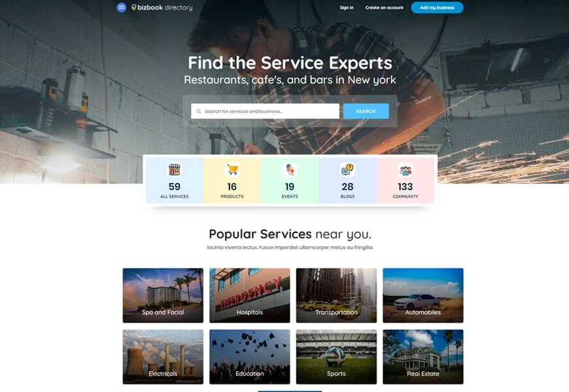
Task: Select Create an account
Action: click(x=385, y=8)
